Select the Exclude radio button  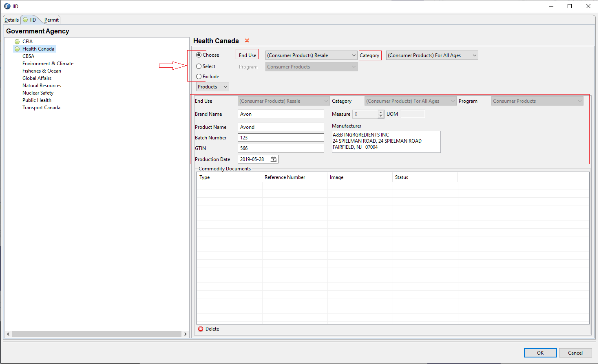[x=199, y=77]
